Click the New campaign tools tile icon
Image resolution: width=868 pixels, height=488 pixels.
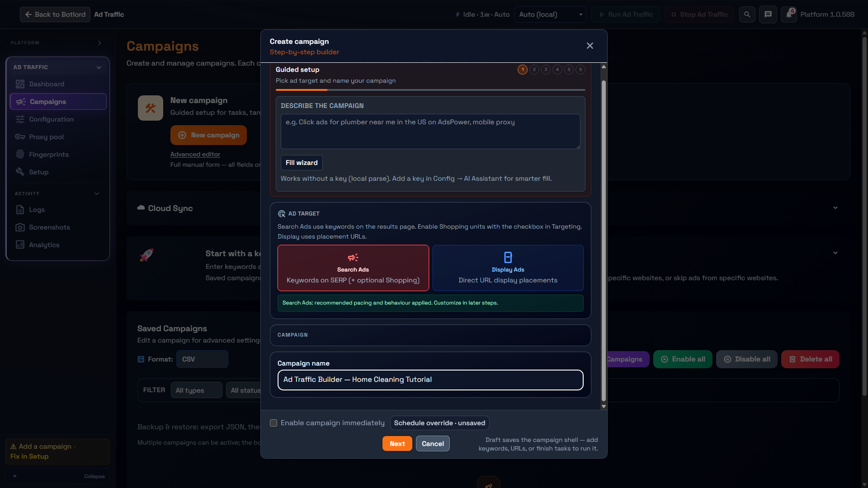click(x=151, y=108)
